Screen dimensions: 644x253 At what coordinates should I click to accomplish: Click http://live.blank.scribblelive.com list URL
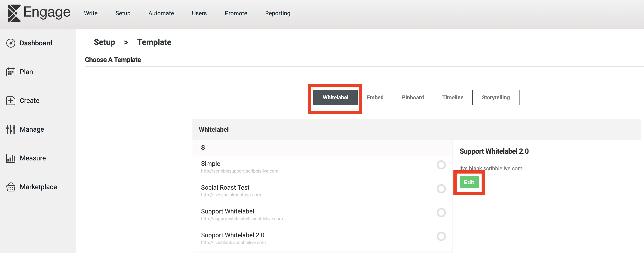(x=233, y=242)
